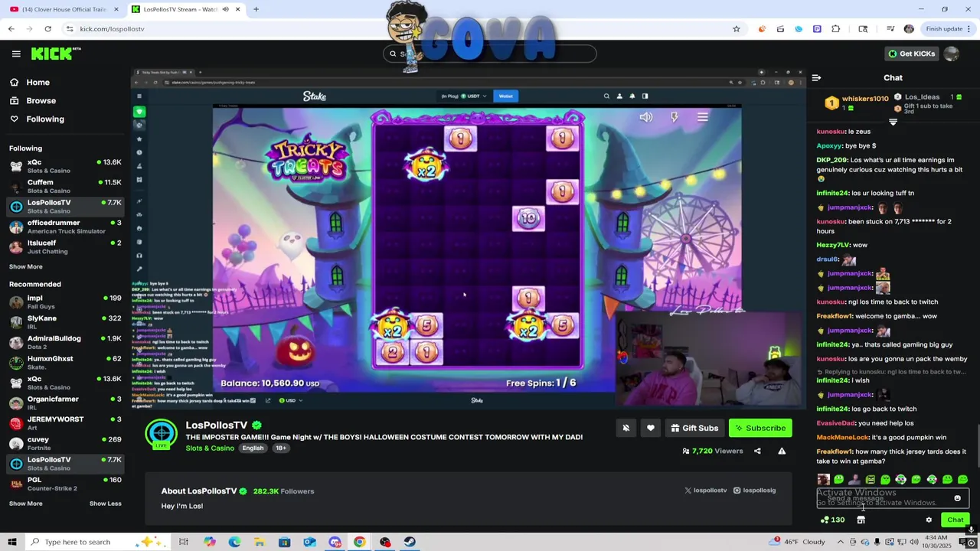The height and width of the screenshot is (551, 980).
Task: Bookmark this page with star icon
Action: coord(737,29)
